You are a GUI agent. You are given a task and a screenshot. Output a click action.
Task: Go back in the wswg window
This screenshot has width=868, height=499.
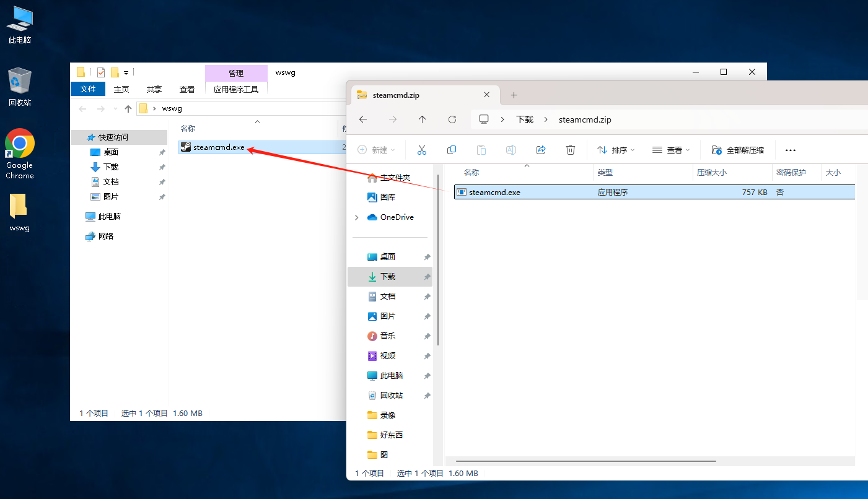83,108
